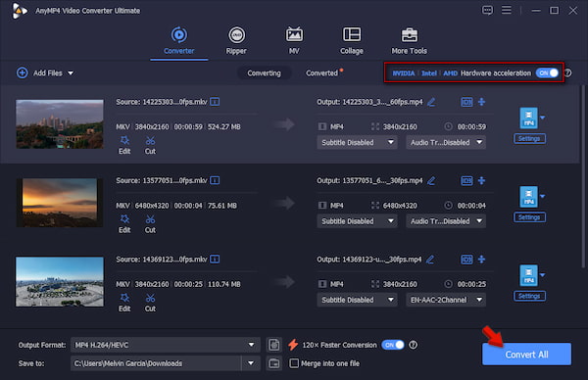Edit the 14369123 video
Screen dimensions: 588x380
point(124,303)
